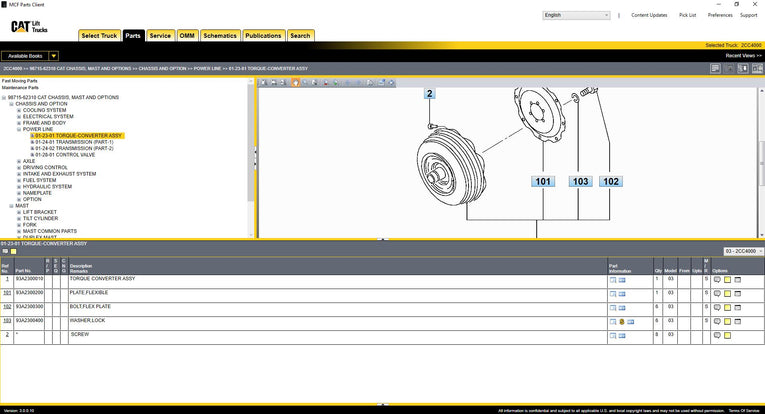The image size is (765, 414).
Task: Open the Pick List link
Action: click(x=688, y=15)
